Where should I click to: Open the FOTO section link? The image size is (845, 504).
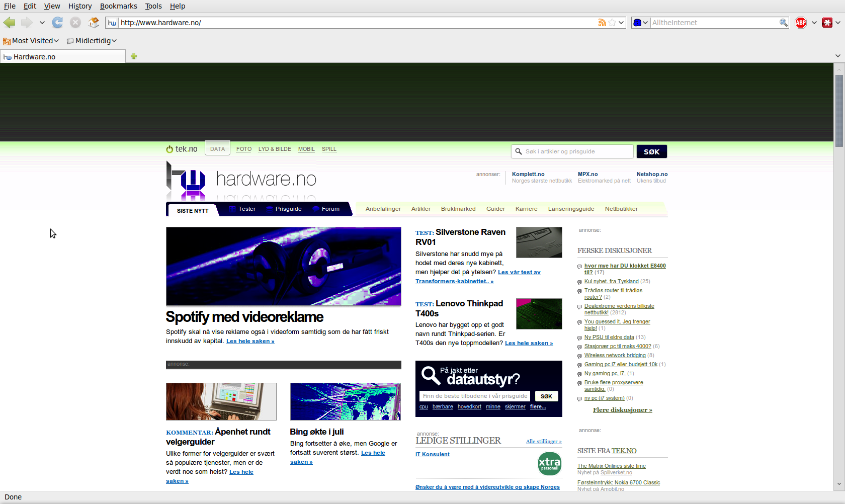click(x=244, y=149)
